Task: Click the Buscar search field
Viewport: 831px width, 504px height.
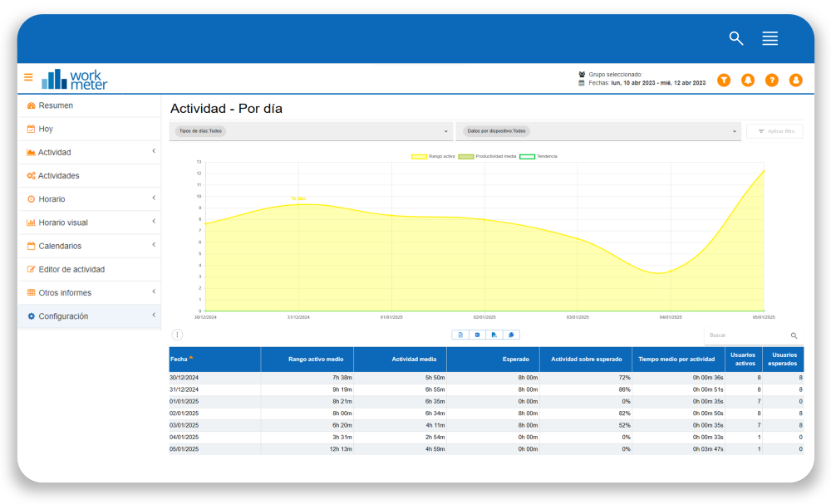Action: pos(746,335)
